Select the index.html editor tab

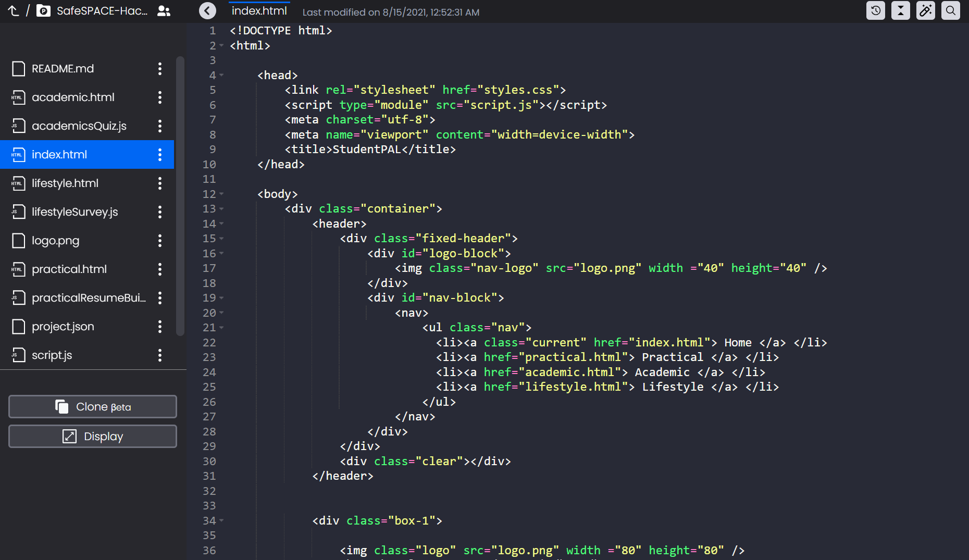click(259, 10)
